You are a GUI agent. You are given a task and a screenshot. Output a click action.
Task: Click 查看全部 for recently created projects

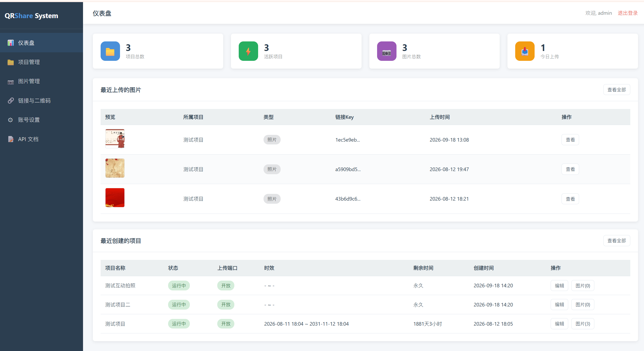(x=617, y=241)
